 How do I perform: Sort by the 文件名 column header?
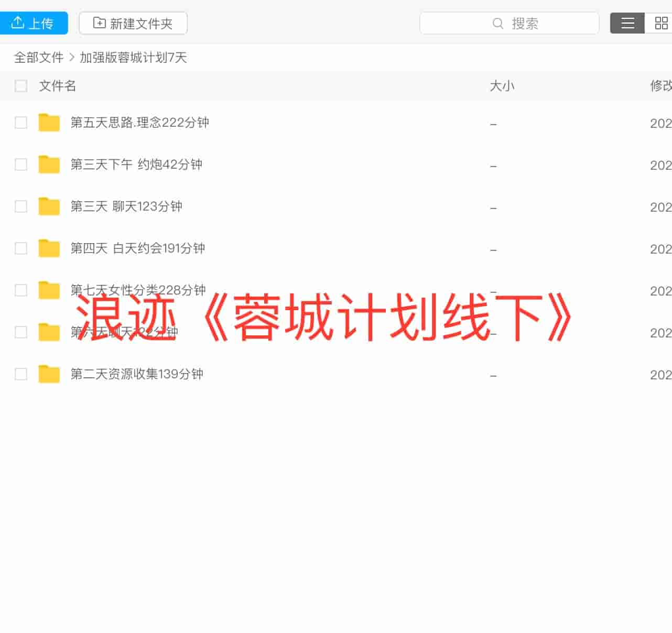pyautogui.click(x=58, y=86)
